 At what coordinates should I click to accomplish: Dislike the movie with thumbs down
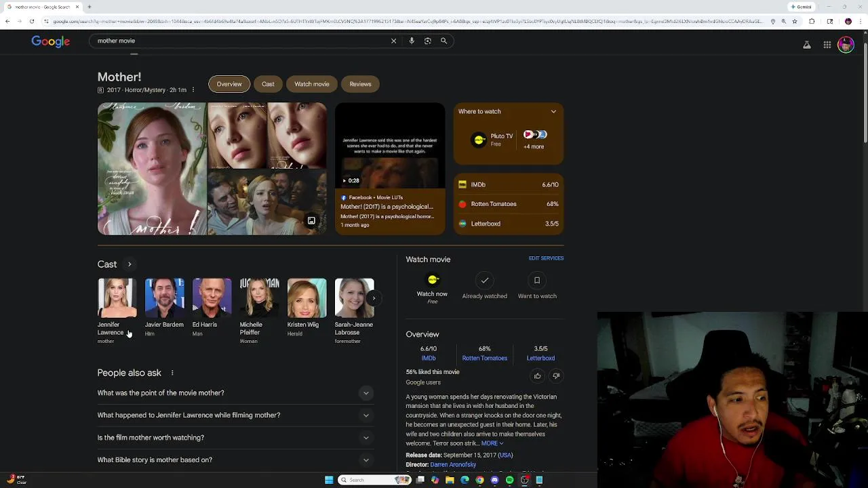[x=556, y=376]
